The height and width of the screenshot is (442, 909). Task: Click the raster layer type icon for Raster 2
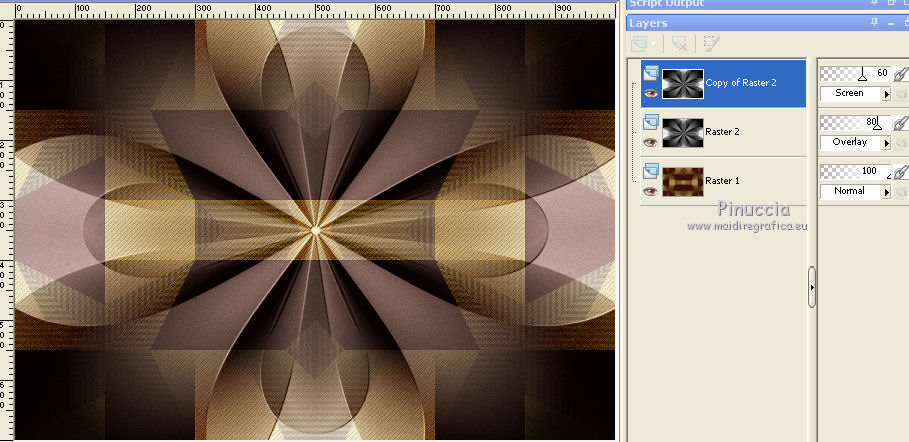point(650,121)
